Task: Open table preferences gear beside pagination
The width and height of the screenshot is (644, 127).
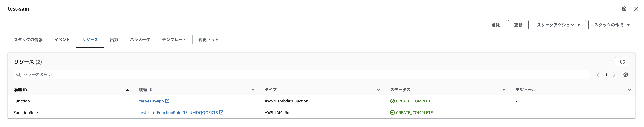Action: click(x=626, y=75)
